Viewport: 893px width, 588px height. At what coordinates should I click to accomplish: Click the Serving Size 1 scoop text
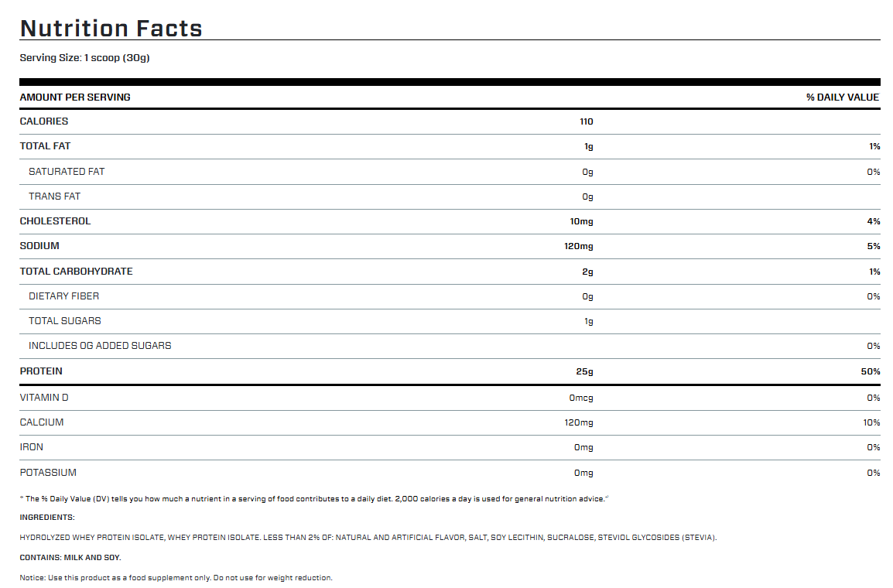[84, 58]
